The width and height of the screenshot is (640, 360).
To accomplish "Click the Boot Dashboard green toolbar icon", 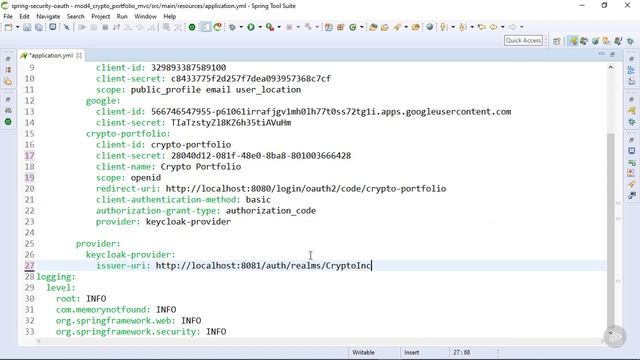I will [192, 27].
